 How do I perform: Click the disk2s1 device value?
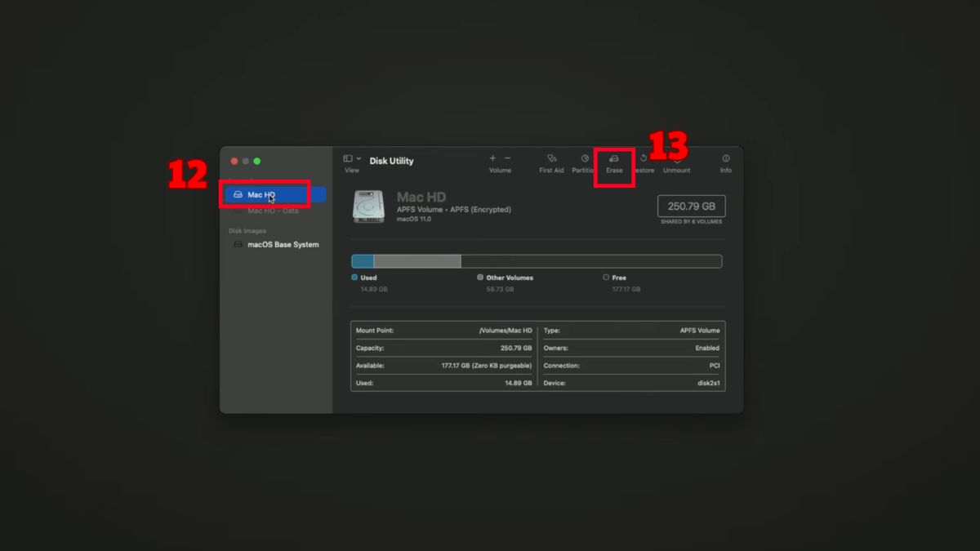tap(709, 383)
